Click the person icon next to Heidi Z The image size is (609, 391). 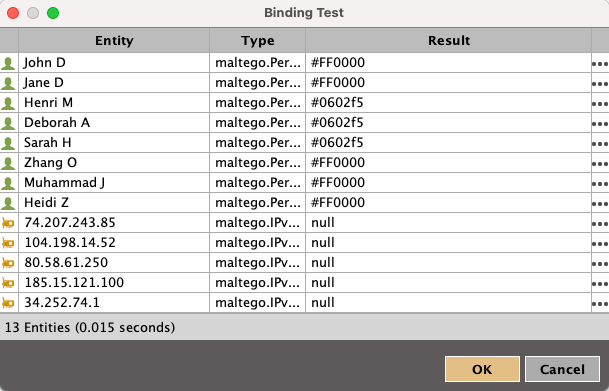pyautogui.click(x=8, y=203)
